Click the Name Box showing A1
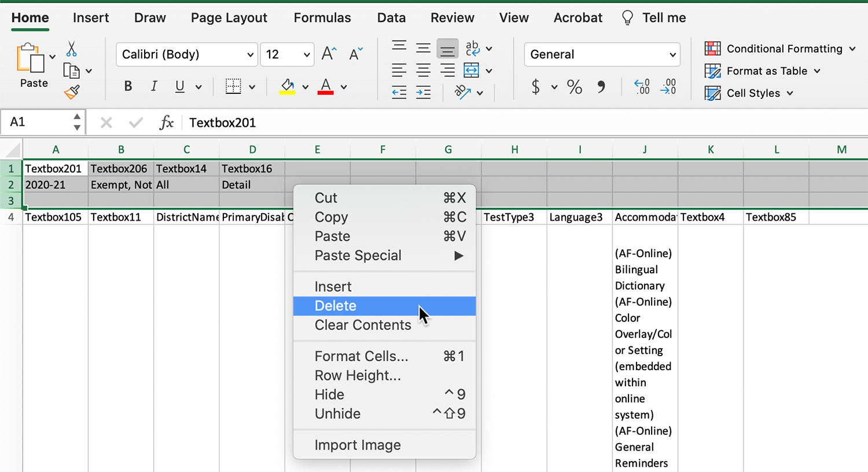 tap(38, 122)
